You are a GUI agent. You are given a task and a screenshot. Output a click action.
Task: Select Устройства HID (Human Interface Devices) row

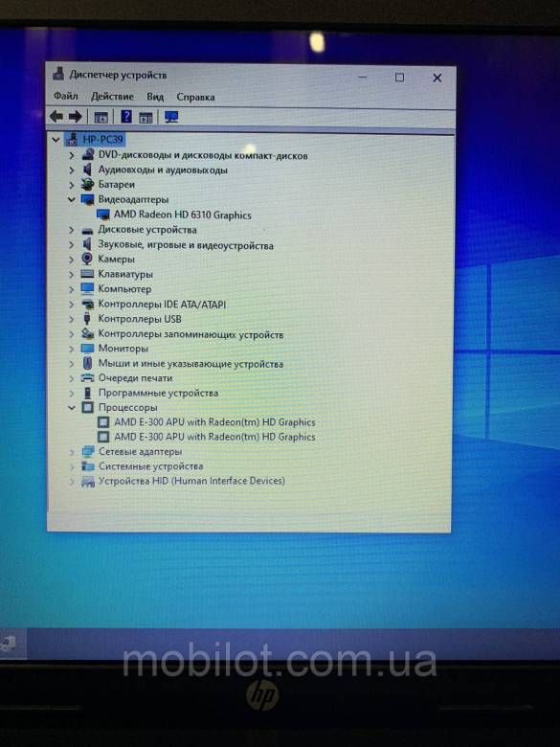[191, 481]
